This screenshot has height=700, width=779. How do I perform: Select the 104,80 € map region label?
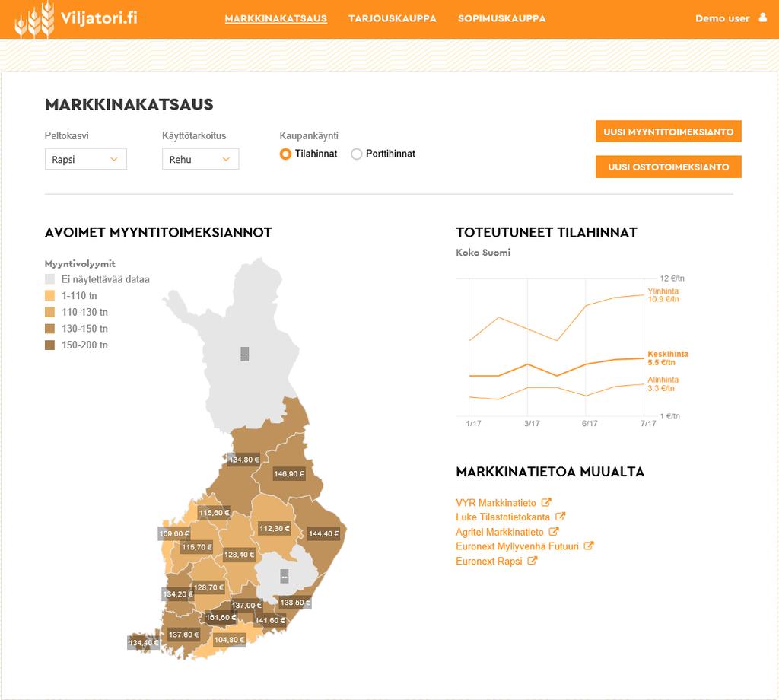point(229,639)
